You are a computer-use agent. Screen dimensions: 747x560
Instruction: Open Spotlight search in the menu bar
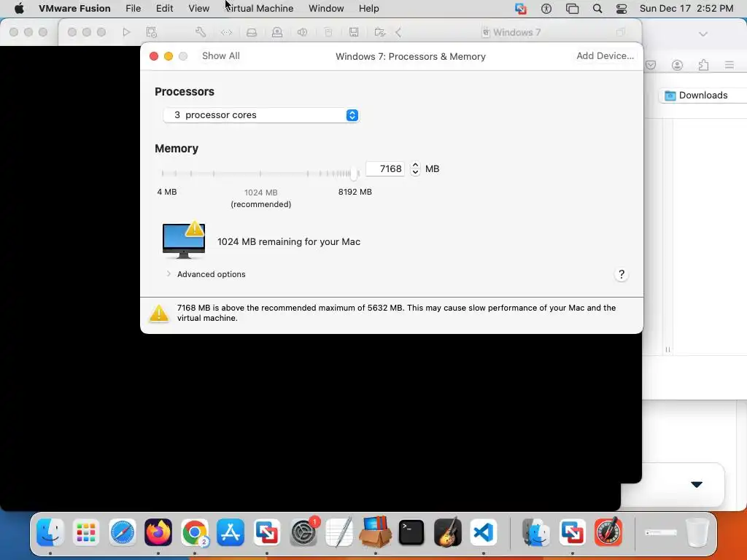[597, 9]
